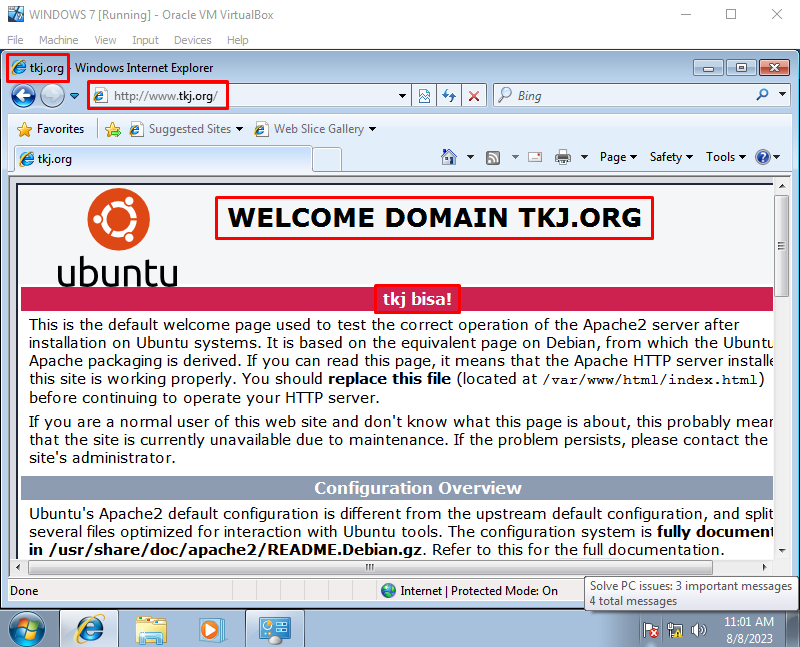Screen dimensions: 800x647
Task: Click 'Configuration Overview' section heading
Action: click(418, 488)
